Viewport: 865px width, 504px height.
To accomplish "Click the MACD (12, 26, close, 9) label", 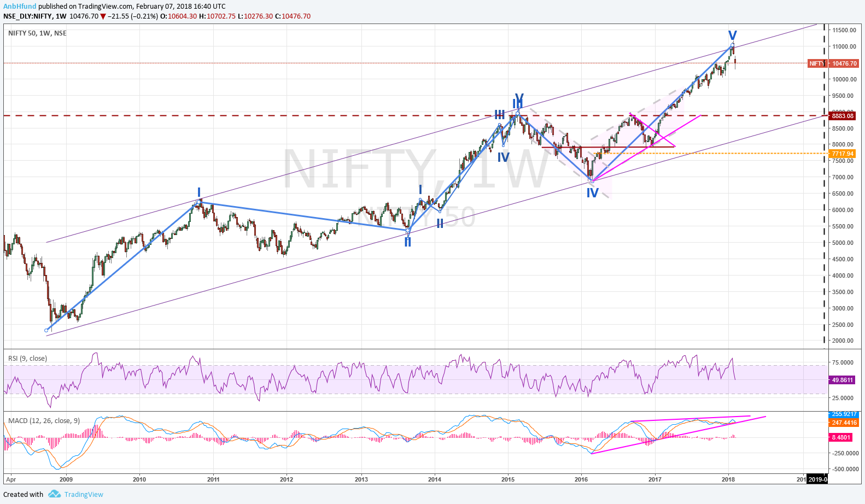I will (44, 421).
